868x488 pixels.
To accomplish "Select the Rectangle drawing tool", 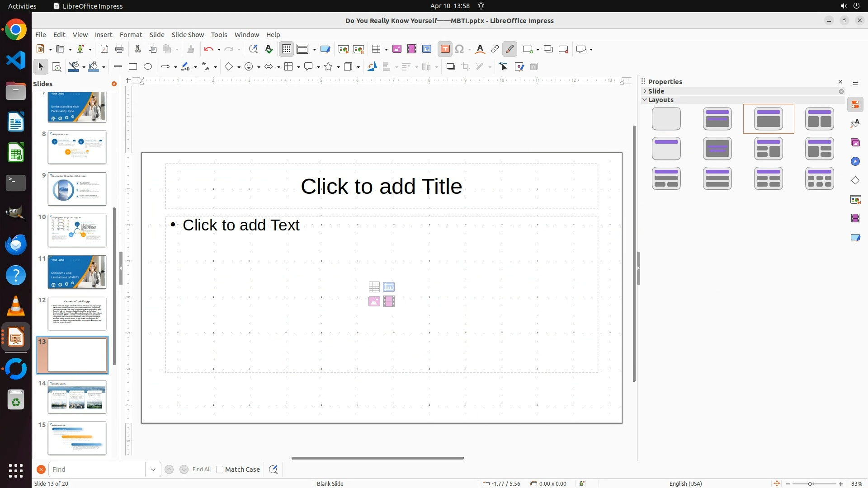I will [x=133, y=67].
